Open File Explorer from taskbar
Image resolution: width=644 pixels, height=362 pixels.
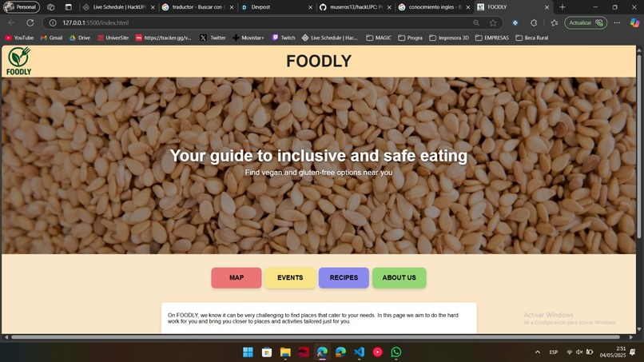coord(285,352)
